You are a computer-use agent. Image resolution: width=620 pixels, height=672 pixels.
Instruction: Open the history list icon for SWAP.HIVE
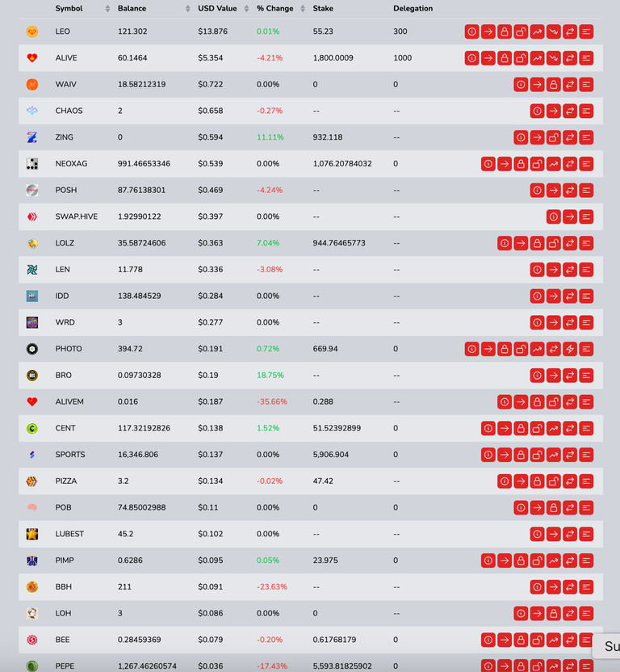coord(586,216)
